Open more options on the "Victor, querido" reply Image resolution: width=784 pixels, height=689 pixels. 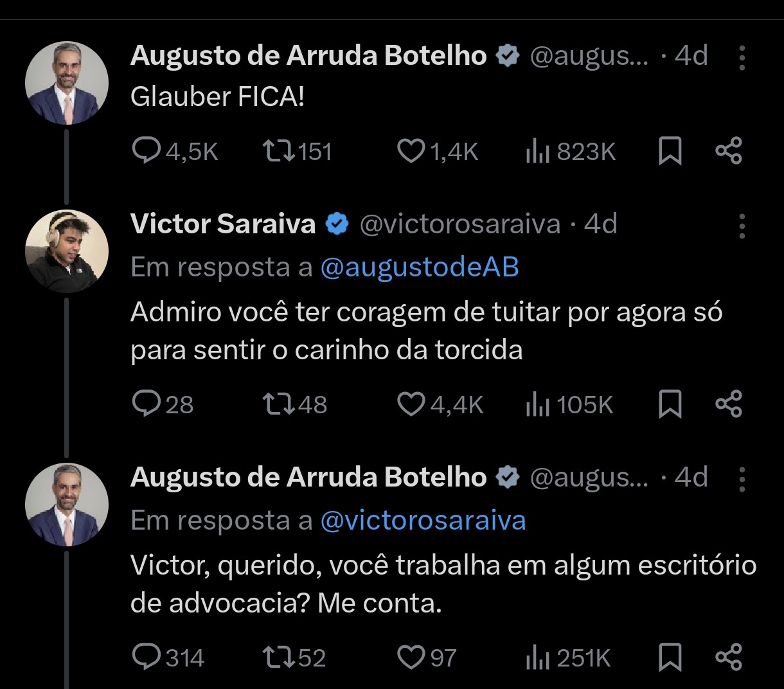742,479
